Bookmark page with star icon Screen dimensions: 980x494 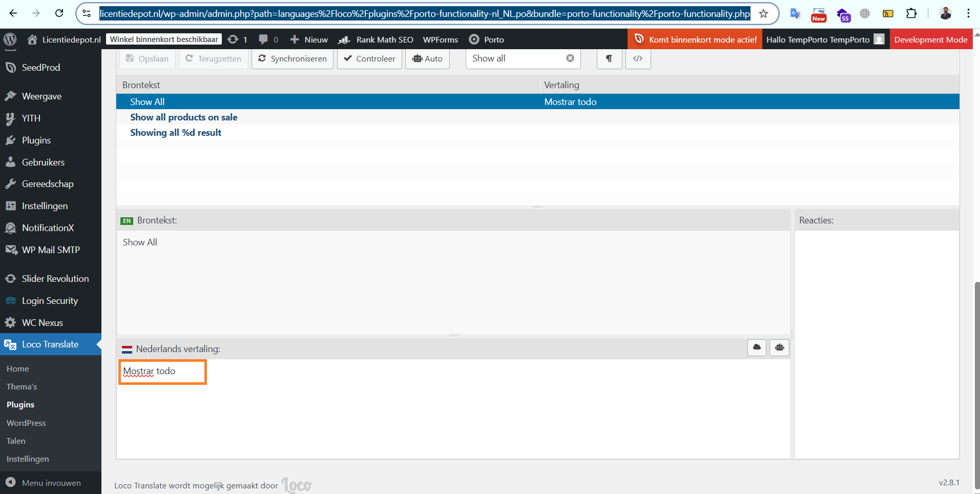tap(763, 14)
